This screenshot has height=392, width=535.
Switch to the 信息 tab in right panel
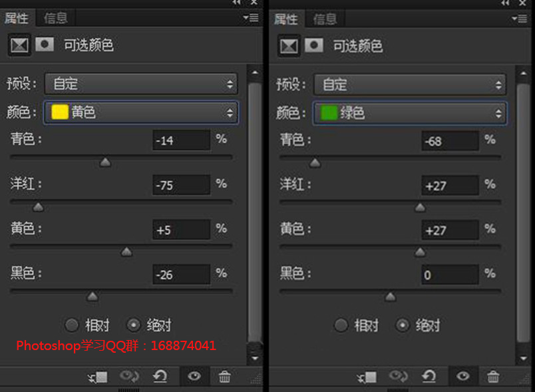pos(325,19)
